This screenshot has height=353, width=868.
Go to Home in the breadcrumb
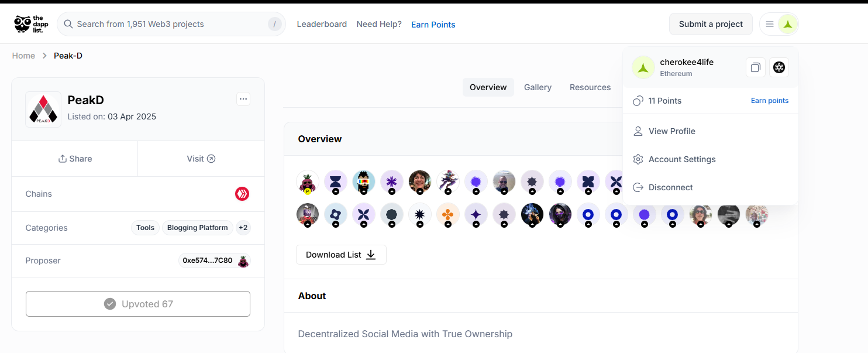coord(23,56)
